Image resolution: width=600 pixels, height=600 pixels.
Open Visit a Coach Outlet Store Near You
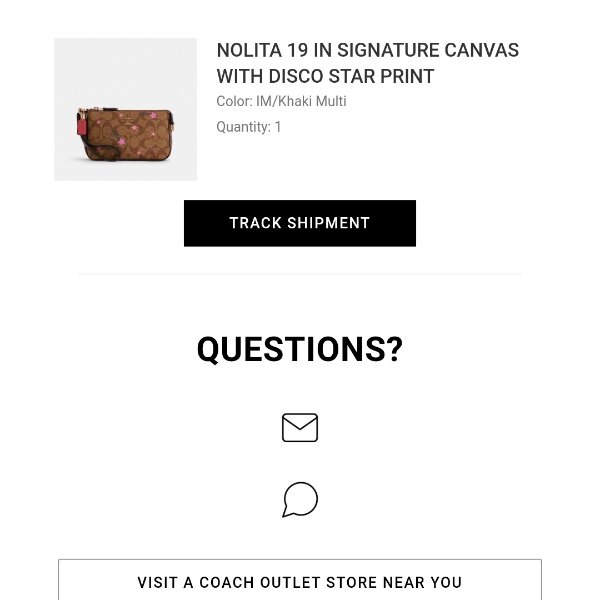tap(300, 582)
